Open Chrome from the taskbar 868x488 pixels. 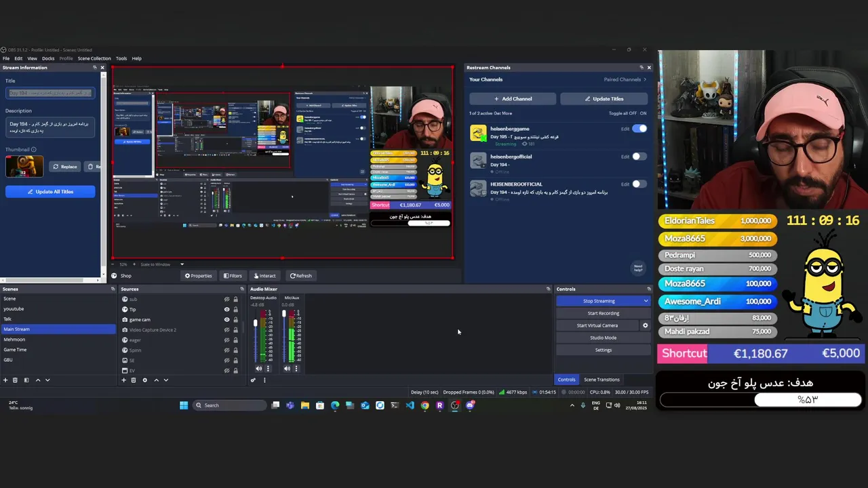tap(425, 405)
